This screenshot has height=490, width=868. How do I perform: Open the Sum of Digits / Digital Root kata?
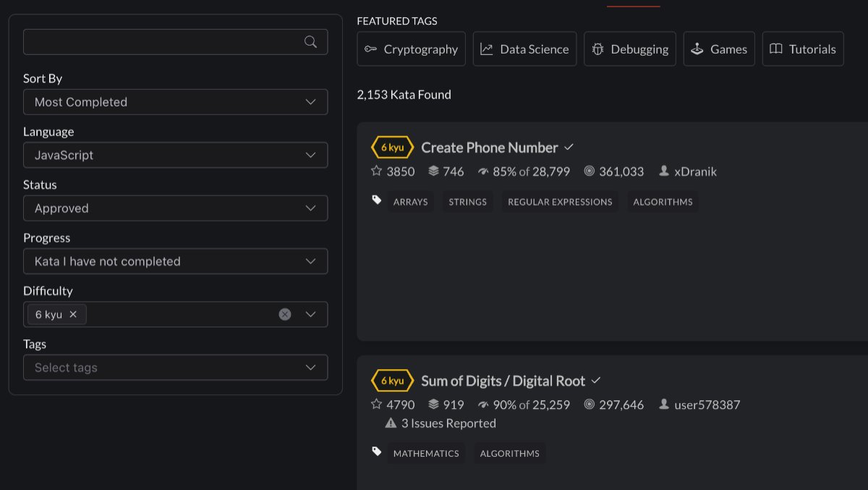(503, 381)
